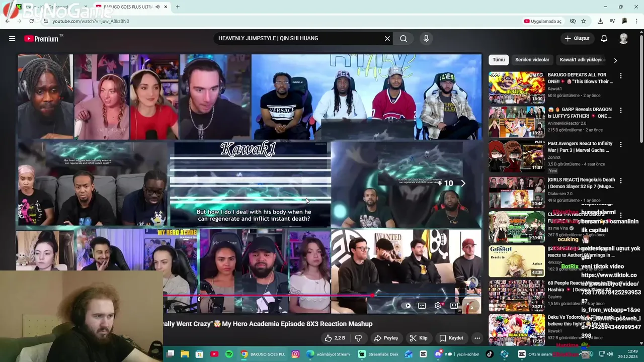Open Discord yazılı-sohbet taskbar window
The image size is (644, 362).
coord(457,354)
